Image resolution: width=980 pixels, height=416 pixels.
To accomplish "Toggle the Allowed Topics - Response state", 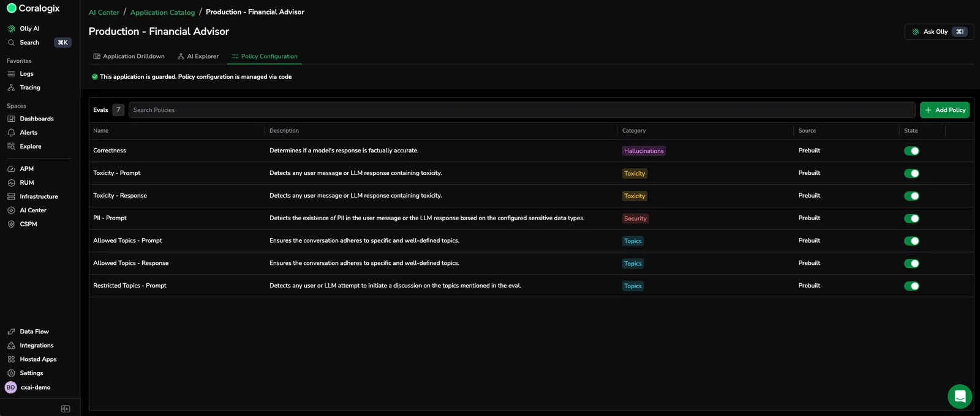I will pos(911,264).
